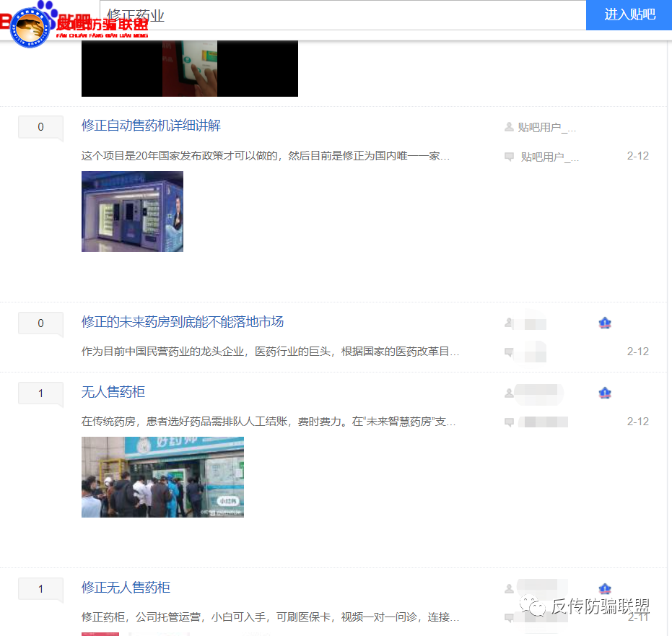Open the vending machine thumbnail under 修正自动售药机详细讲解
Image resolution: width=672 pixels, height=636 pixels.
pos(132,212)
